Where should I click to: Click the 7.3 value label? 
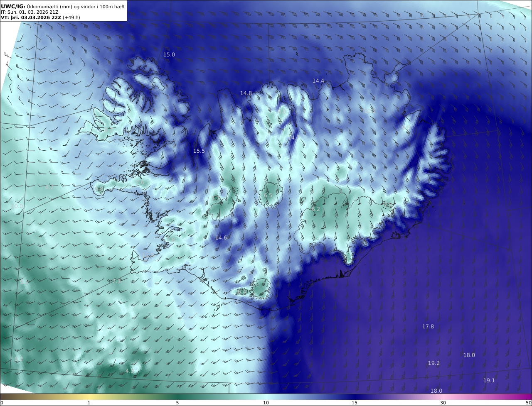tap(116, 281)
